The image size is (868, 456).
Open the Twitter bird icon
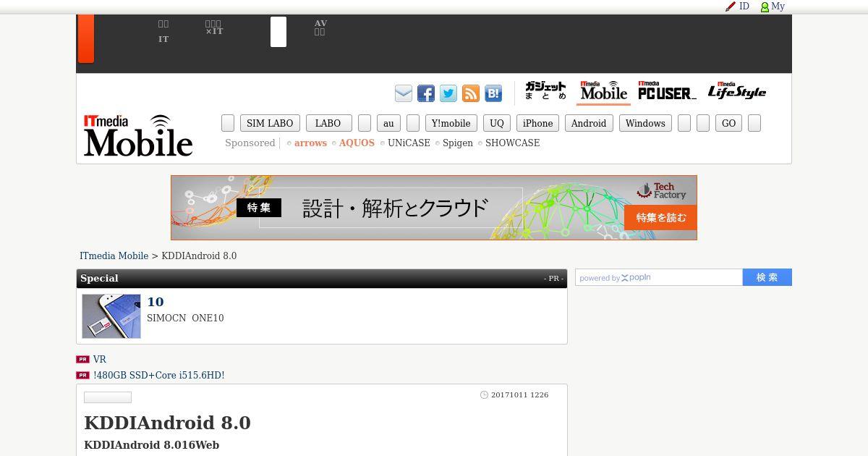(x=448, y=93)
